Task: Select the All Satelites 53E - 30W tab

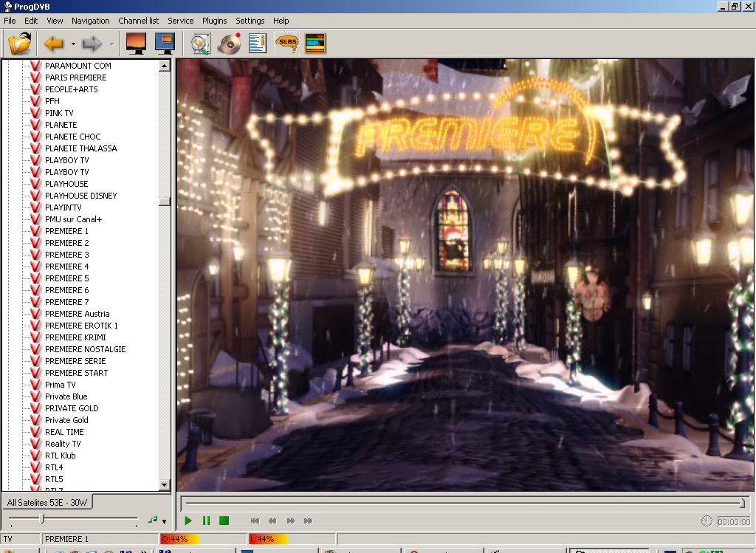Action: [47, 502]
